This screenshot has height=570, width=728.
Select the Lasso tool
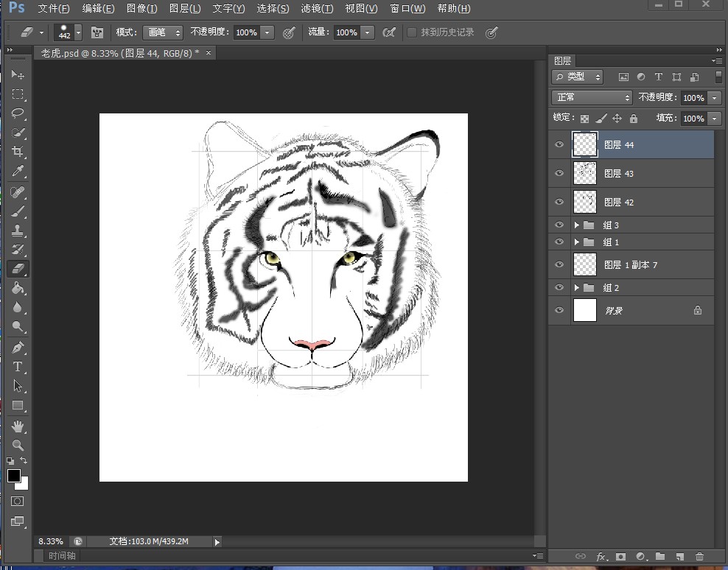click(18, 113)
